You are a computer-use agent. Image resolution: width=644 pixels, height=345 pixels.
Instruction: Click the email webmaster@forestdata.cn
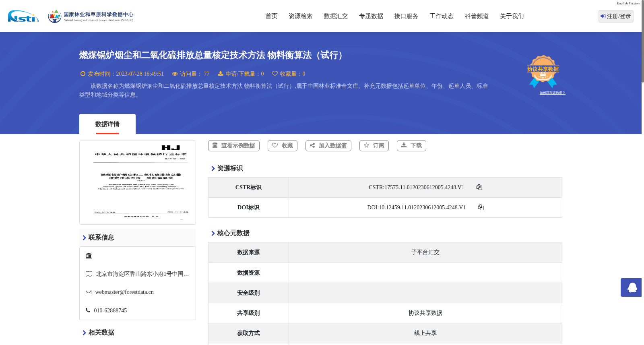coord(124,292)
